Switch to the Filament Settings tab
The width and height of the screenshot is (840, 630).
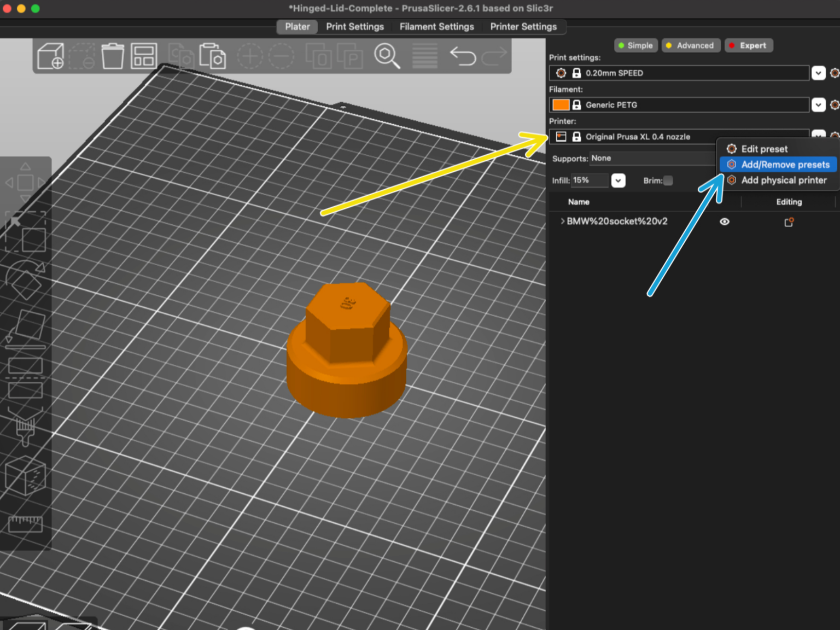click(436, 26)
